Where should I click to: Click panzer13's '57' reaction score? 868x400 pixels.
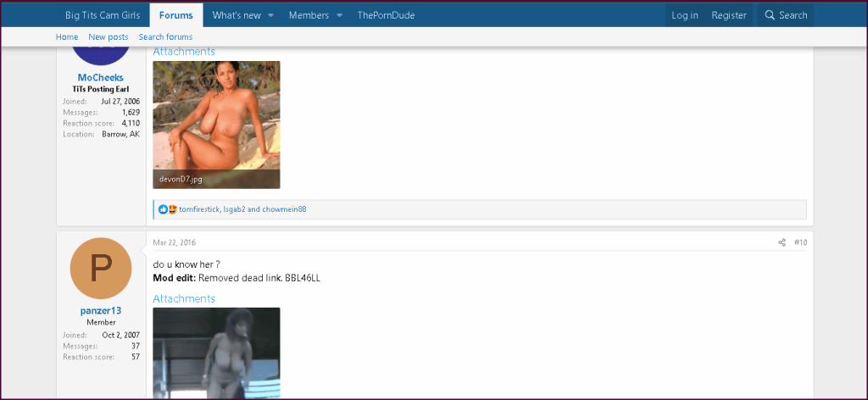pyautogui.click(x=136, y=357)
